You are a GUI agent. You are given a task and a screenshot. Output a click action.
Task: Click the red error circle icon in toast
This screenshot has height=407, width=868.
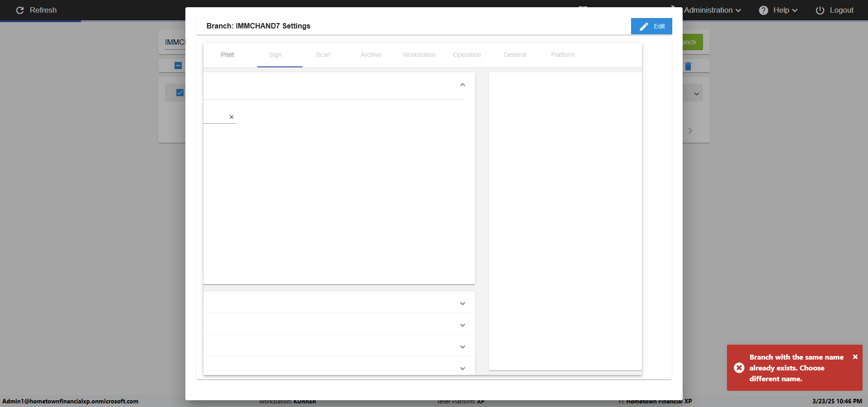coord(739,368)
